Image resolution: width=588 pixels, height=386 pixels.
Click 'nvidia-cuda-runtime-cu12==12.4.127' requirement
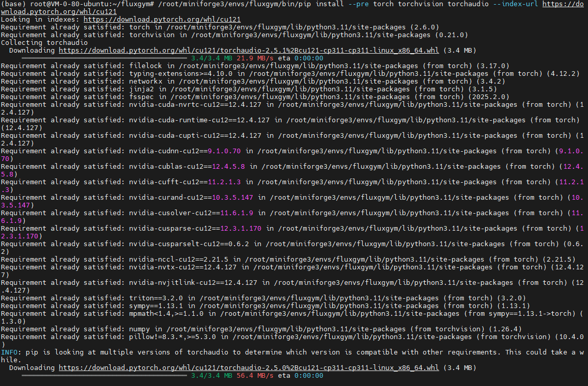tap(199, 120)
